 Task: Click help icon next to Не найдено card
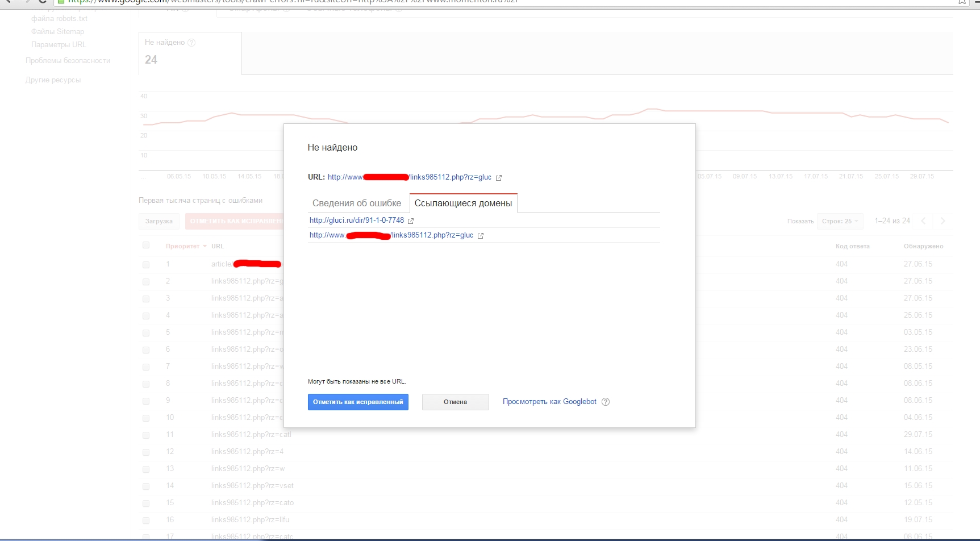(x=191, y=43)
